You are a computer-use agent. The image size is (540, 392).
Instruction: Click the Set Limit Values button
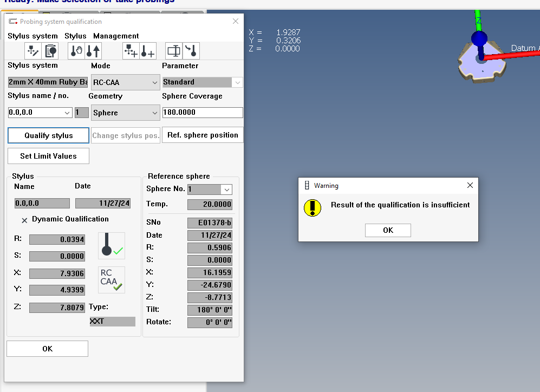(x=48, y=156)
